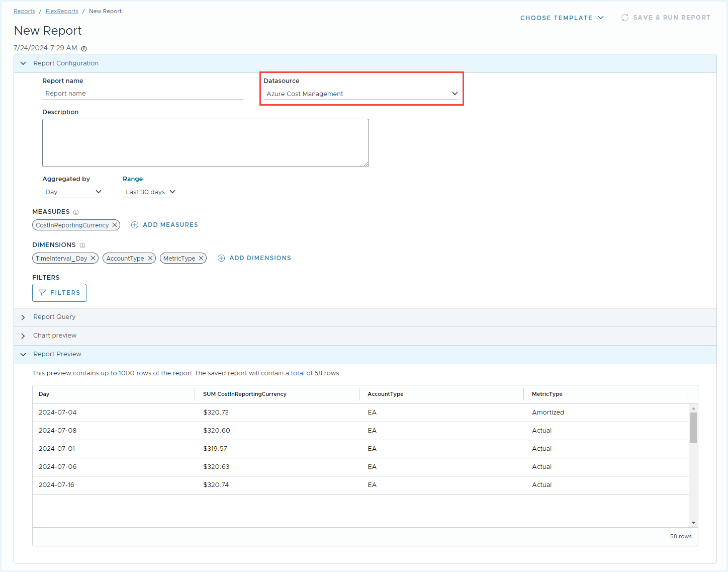Go to the FlexReports breadcrumb link
Screen dimensions: 728x572
(x=62, y=11)
